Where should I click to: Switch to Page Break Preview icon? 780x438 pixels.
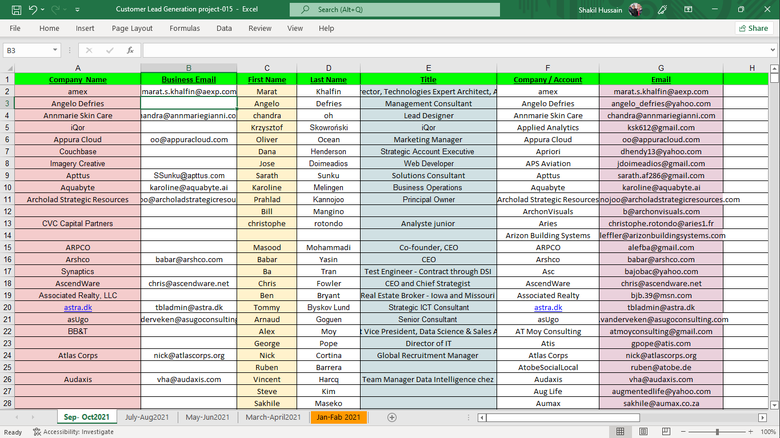tap(666, 432)
